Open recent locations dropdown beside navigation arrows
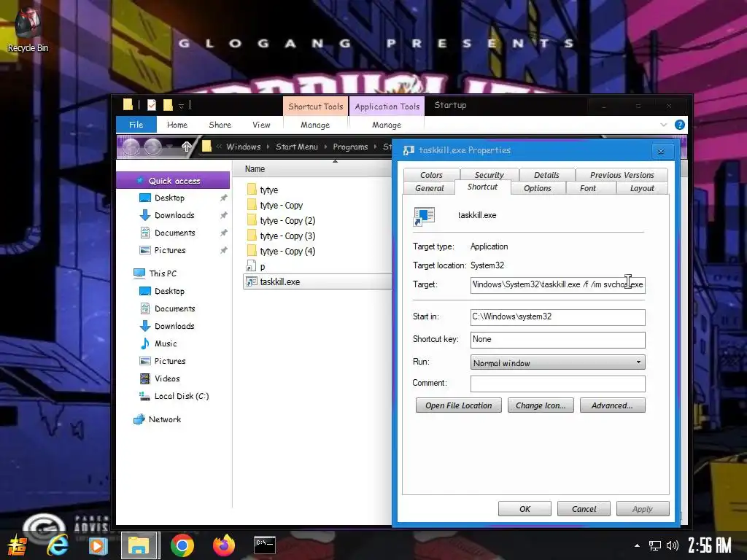Image resolution: width=747 pixels, height=560 pixels. coord(169,147)
